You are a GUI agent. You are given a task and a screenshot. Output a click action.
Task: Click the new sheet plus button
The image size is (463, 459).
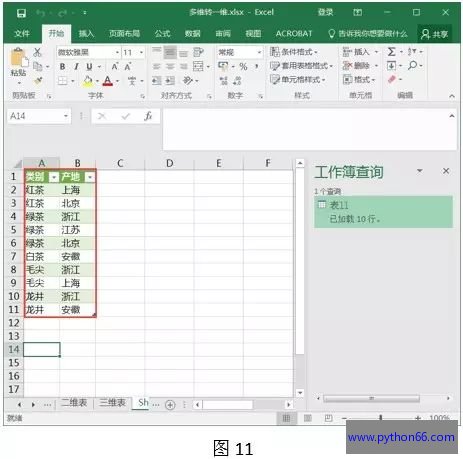170,405
